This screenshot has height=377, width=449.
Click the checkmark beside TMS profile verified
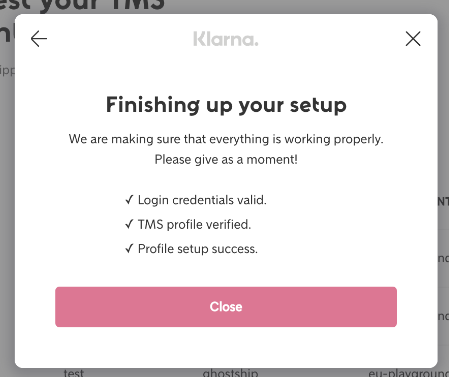[x=129, y=224]
